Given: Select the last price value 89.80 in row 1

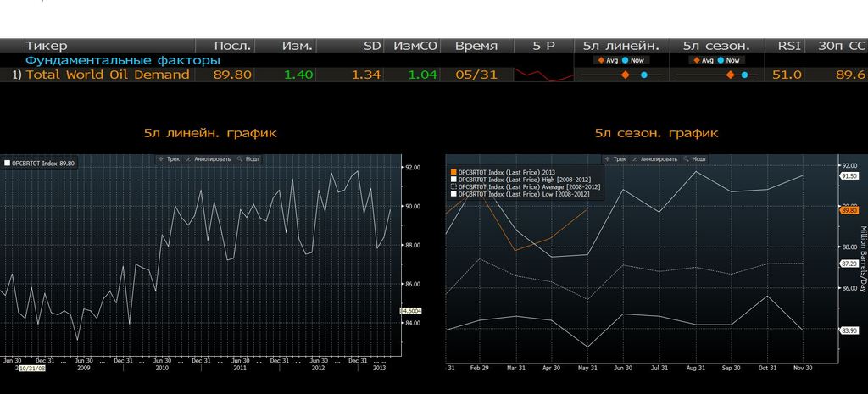Looking at the screenshot, I should point(232,75).
